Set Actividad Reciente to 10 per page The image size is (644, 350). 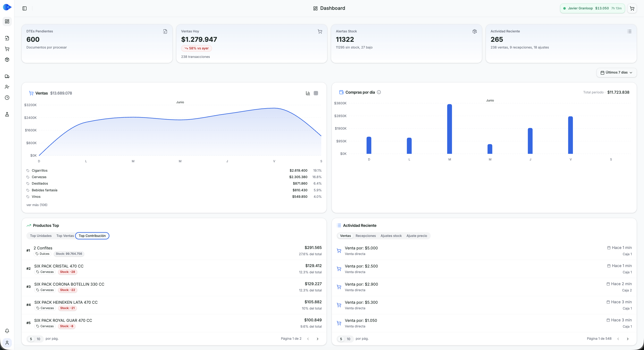(349, 339)
